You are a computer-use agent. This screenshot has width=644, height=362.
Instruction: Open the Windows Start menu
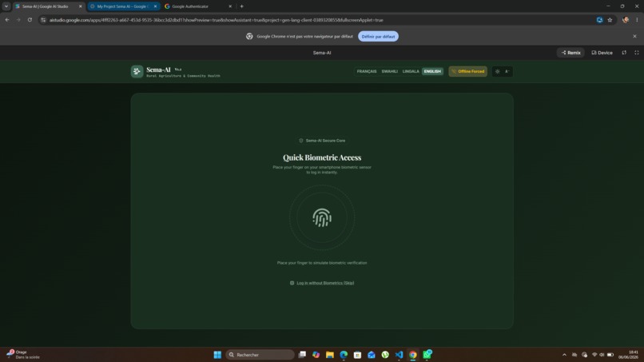[x=217, y=355]
